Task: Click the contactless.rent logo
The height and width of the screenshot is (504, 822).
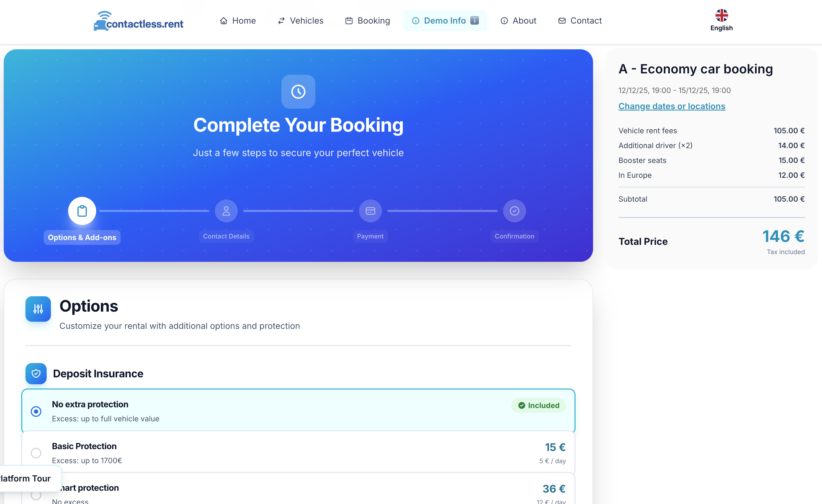Action: click(x=138, y=21)
